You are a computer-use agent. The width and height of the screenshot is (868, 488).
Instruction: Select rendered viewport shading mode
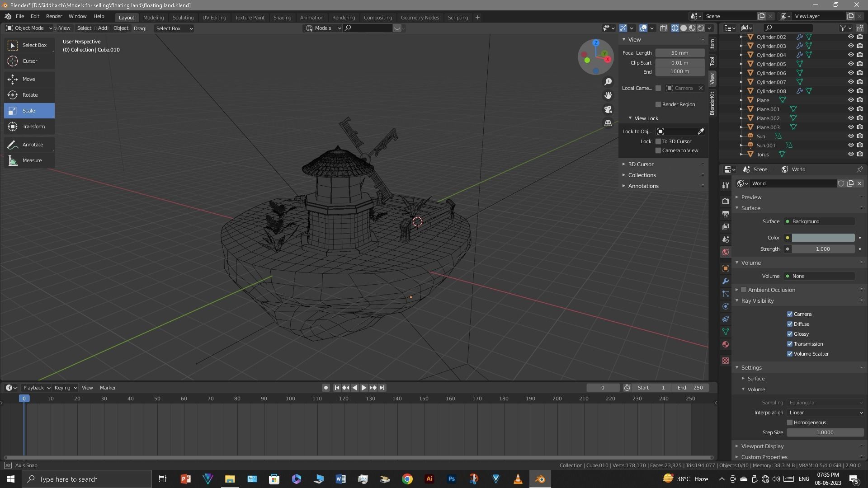(x=701, y=28)
